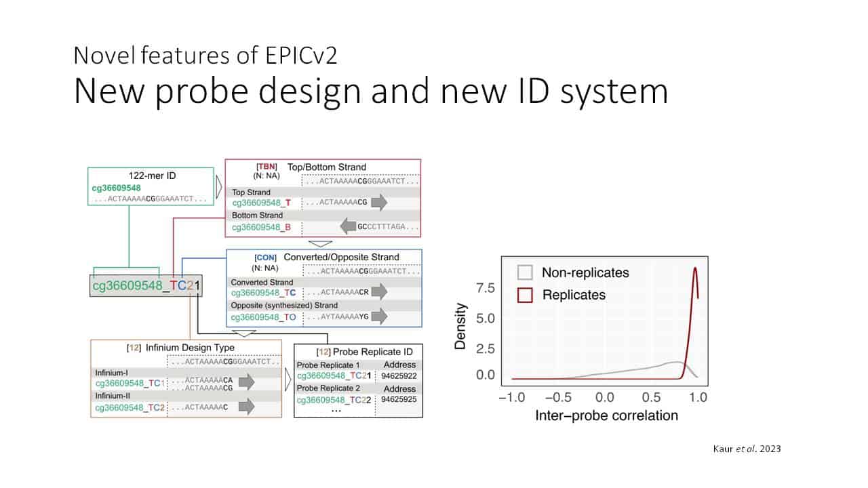868x488 pixels.
Task: Click the down triangle below Top/Bottom Strand box
Action: click(321, 243)
